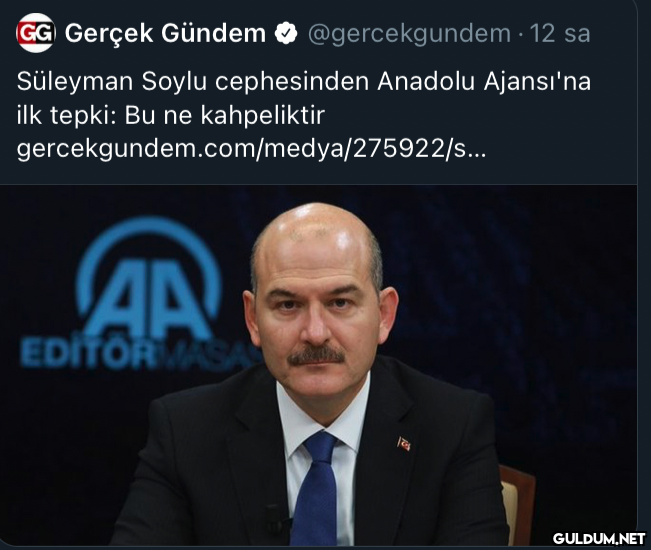Click the Turkish flag lapel pin

click(404, 444)
